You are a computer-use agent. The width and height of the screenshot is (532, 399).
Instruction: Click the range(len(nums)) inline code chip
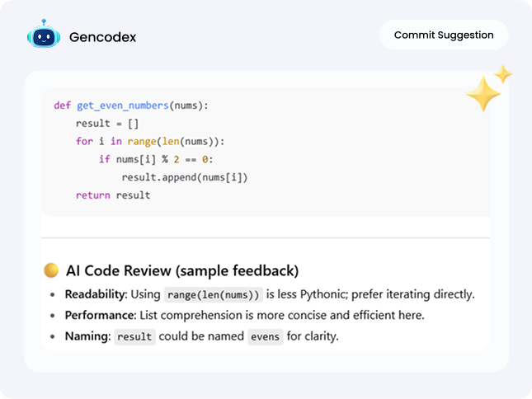click(x=213, y=294)
